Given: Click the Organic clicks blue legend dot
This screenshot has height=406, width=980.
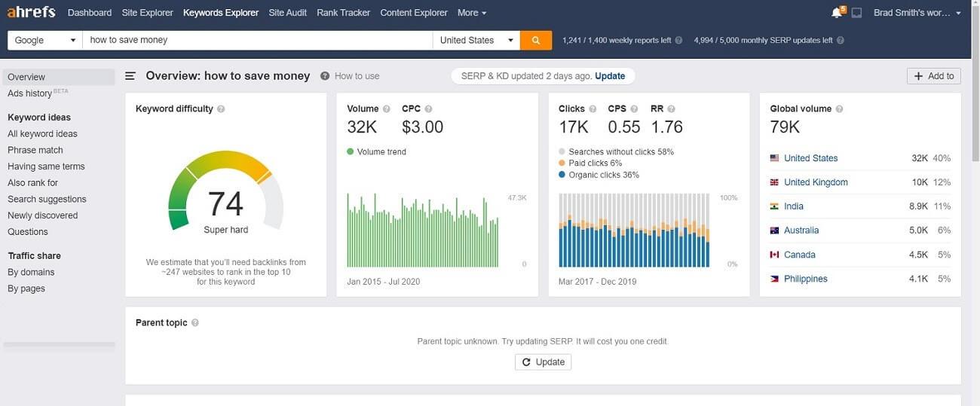Looking at the screenshot, I should click(562, 175).
